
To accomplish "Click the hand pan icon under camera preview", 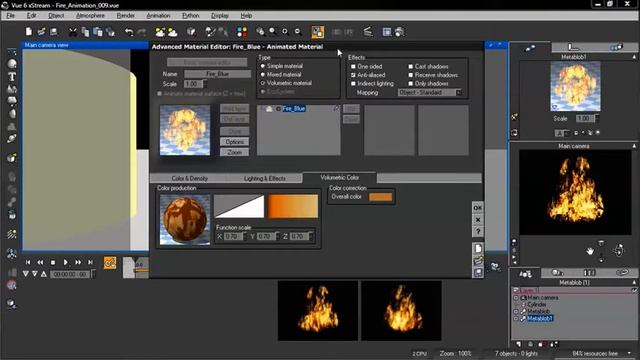I will coord(590,251).
